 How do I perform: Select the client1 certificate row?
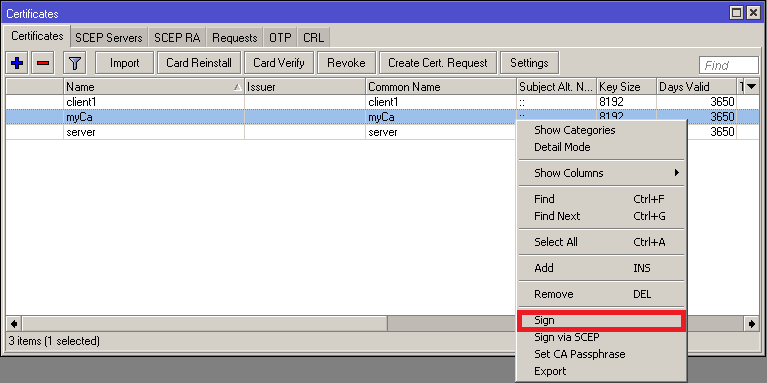pyautogui.click(x=382, y=102)
